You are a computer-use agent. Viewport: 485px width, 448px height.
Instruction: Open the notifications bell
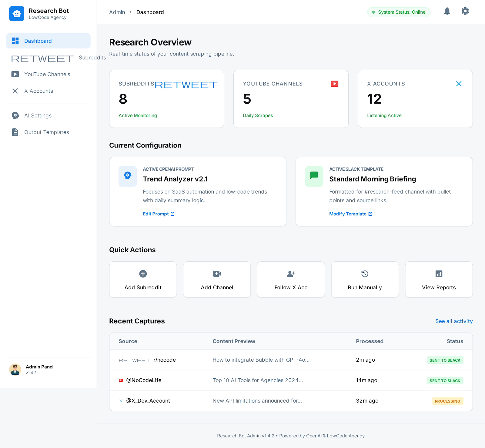click(x=447, y=11)
